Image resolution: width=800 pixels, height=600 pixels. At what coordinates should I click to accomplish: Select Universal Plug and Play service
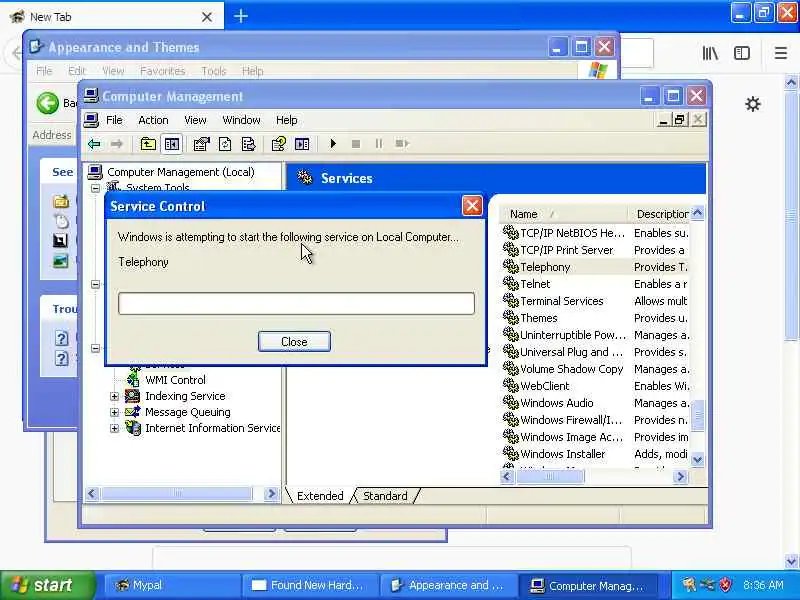coord(571,352)
